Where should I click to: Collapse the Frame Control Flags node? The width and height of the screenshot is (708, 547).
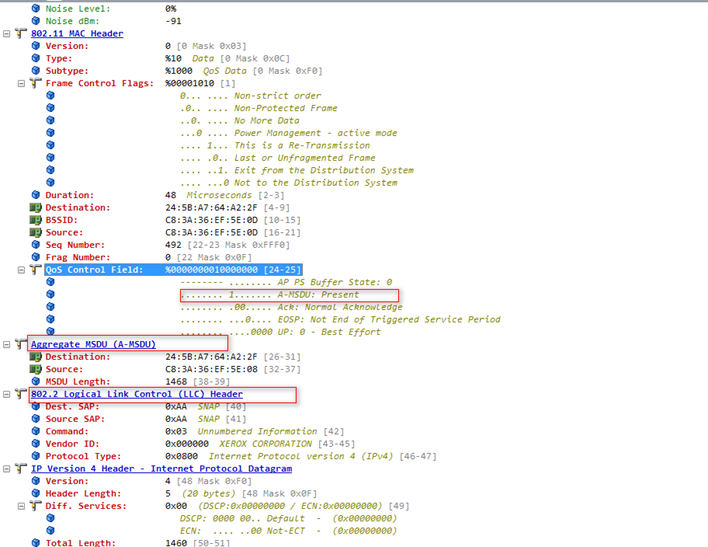pos(21,83)
